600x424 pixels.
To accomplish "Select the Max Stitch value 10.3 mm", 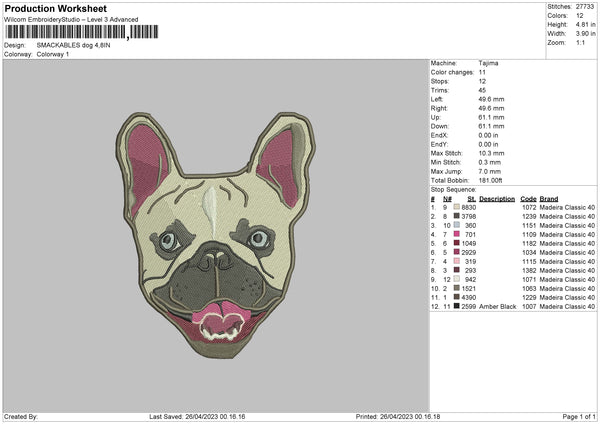I will coord(491,153).
